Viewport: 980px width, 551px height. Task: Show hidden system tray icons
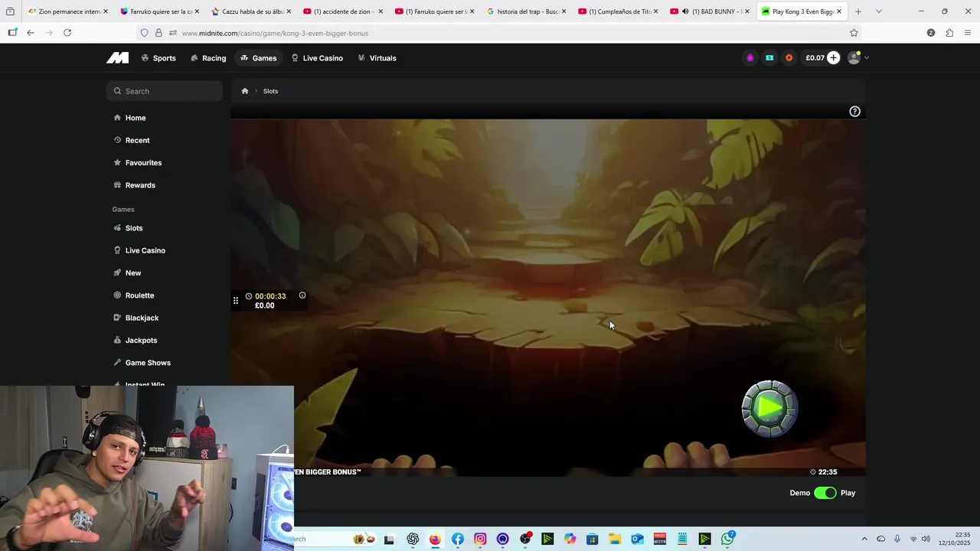click(864, 539)
